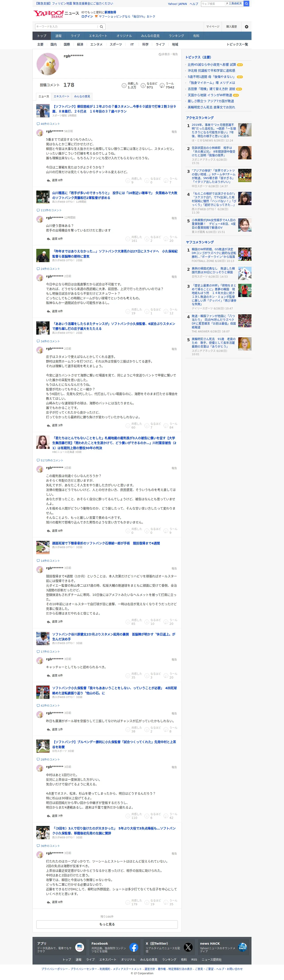The height and width of the screenshot is (980, 284).
Task: Click the speech bubble beside 46件のコメント
Action: [38, 124]
